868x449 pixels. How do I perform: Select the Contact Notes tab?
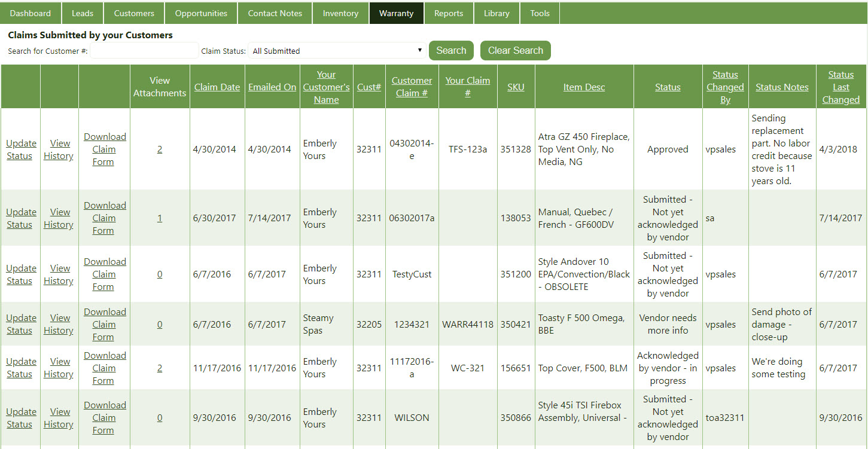coord(275,13)
